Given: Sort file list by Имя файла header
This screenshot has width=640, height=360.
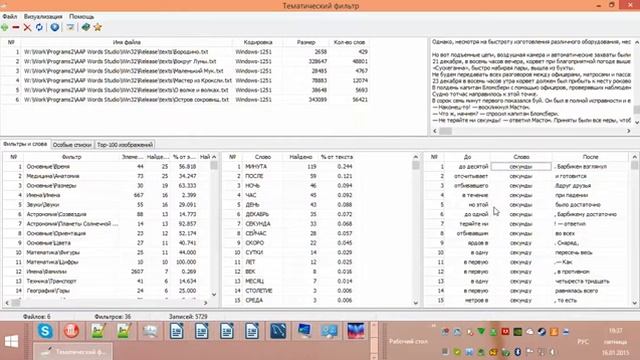Looking at the screenshot, I should click(127, 42).
